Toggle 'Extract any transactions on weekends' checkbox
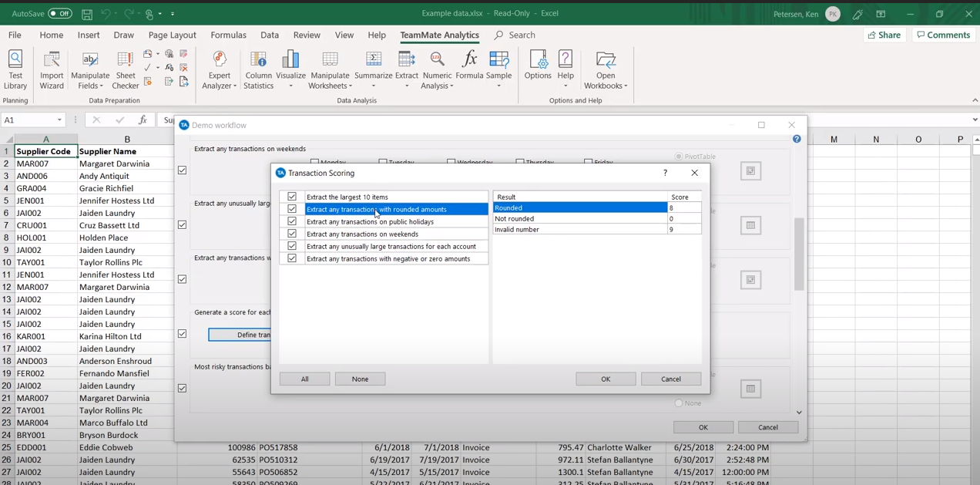Image resolution: width=980 pixels, height=485 pixels. (292, 234)
